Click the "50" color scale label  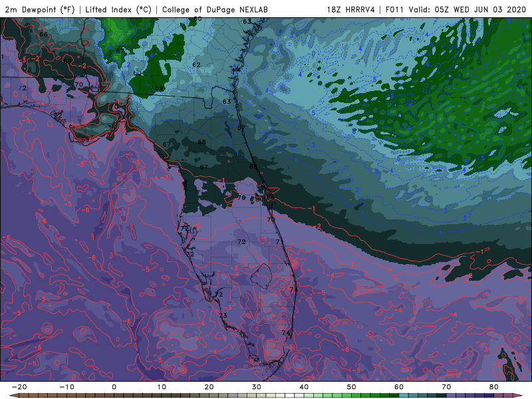352,387
